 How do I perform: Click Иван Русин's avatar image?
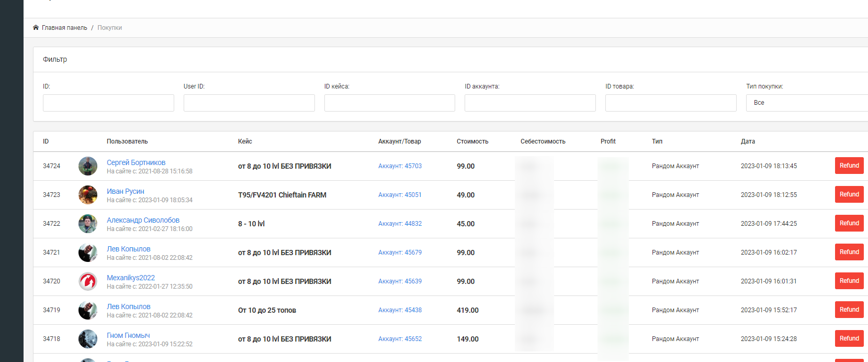click(88, 195)
